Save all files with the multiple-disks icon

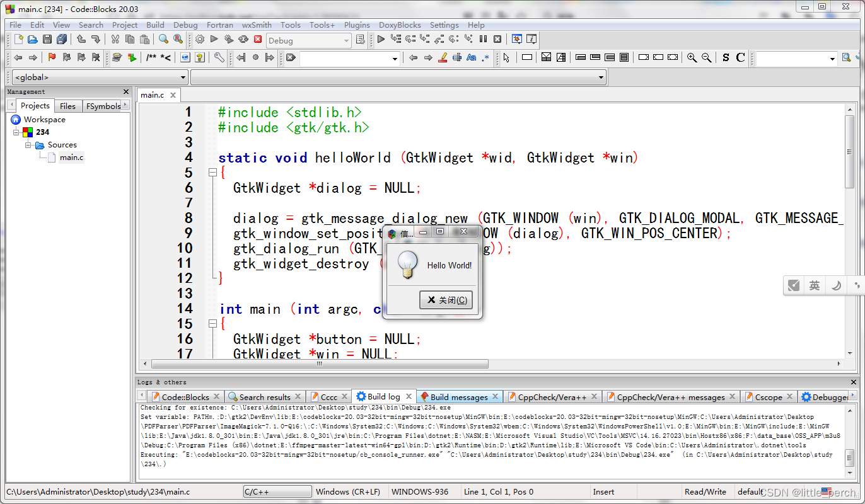[x=61, y=39]
